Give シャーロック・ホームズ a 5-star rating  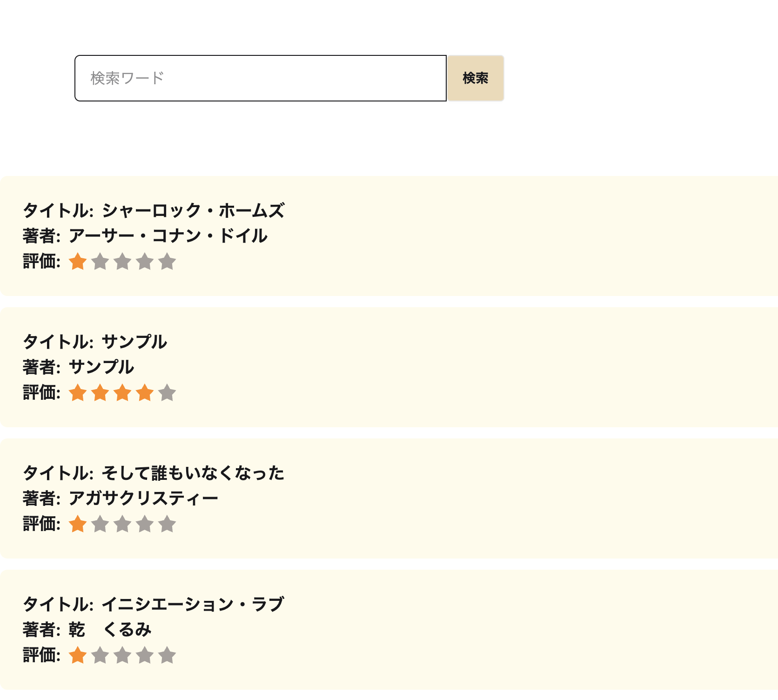point(168,262)
